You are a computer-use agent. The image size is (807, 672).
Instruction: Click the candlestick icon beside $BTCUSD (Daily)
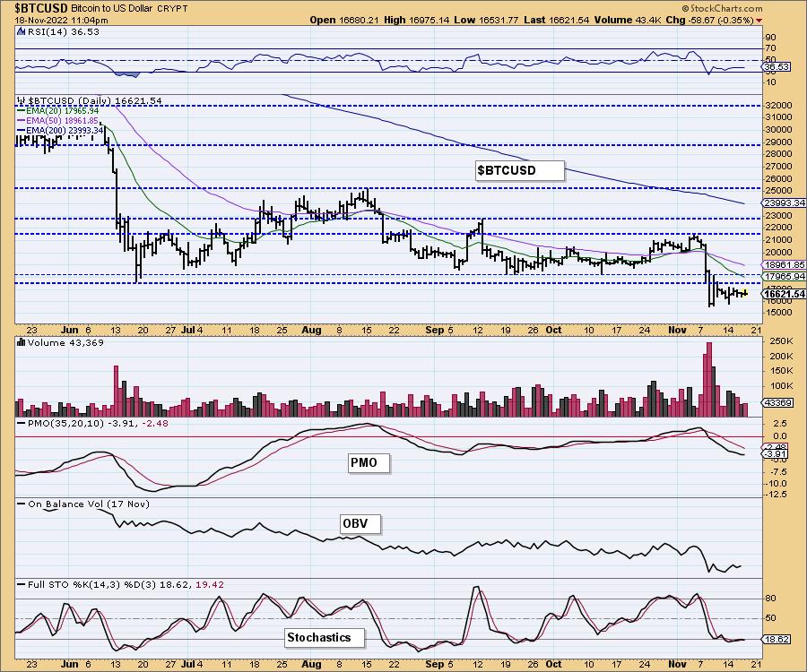click(x=22, y=100)
